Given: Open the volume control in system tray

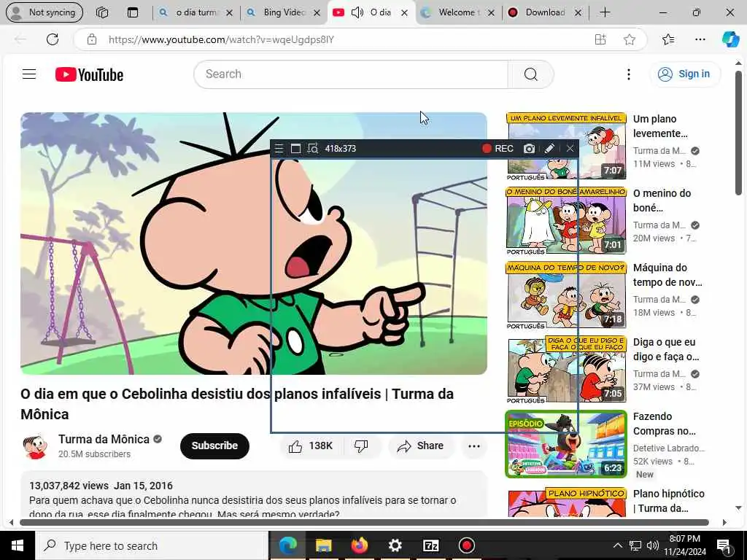Looking at the screenshot, I should [x=653, y=545].
